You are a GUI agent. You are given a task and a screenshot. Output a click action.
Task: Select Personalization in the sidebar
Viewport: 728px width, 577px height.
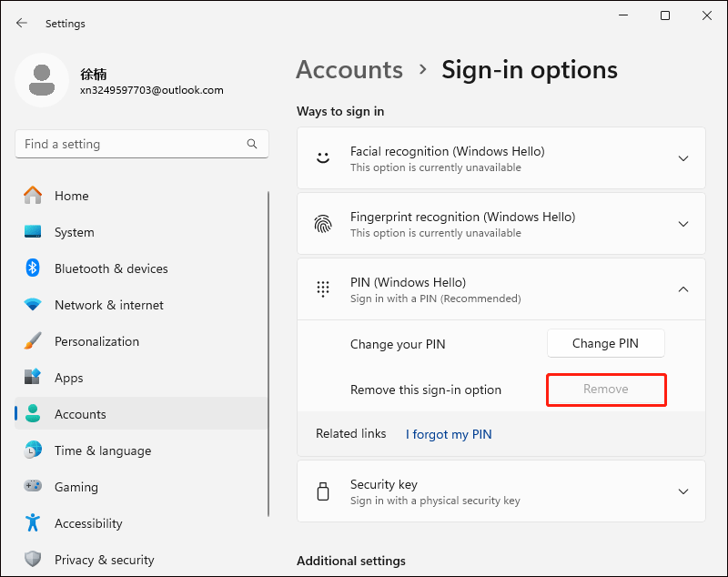[x=141, y=340]
